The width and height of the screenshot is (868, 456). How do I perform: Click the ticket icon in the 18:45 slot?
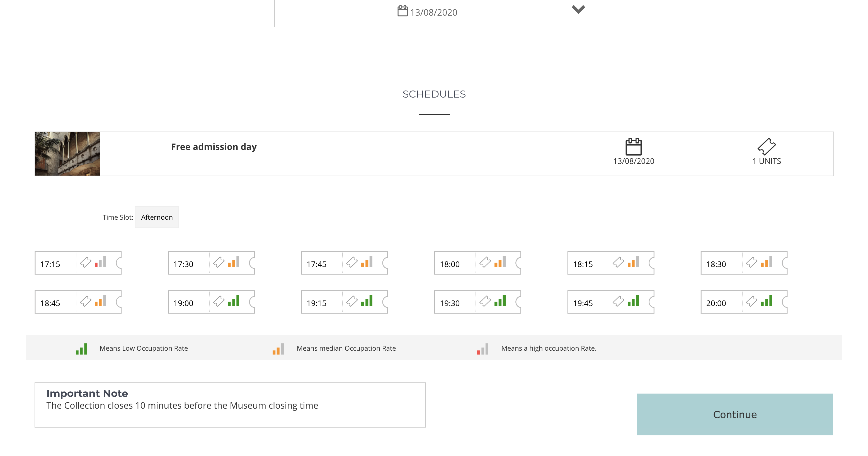point(86,301)
